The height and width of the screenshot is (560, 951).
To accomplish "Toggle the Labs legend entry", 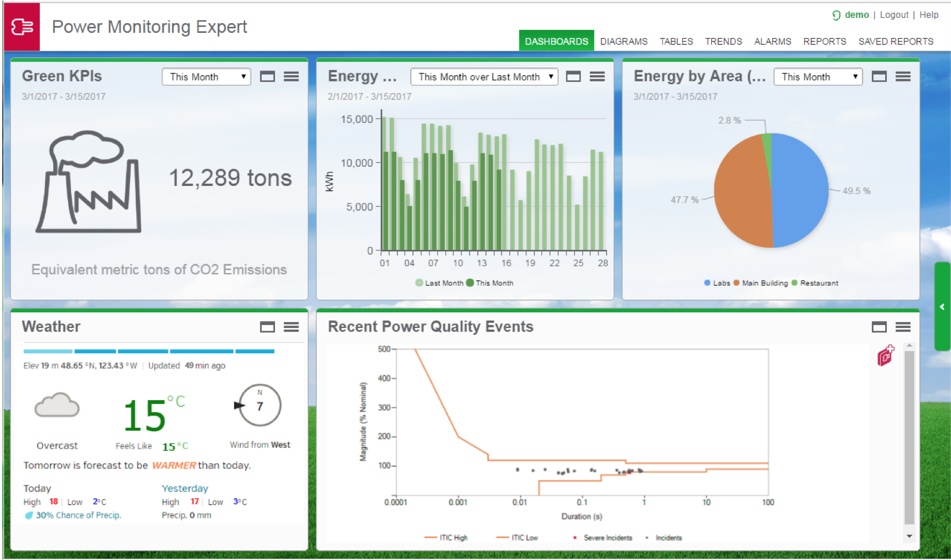I will point(717,283).
